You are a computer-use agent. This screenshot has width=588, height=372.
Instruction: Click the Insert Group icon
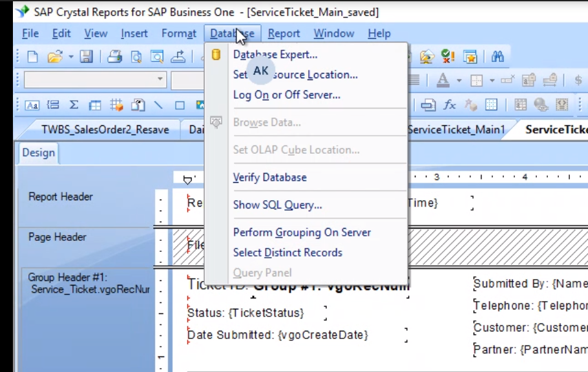(53, 105)
